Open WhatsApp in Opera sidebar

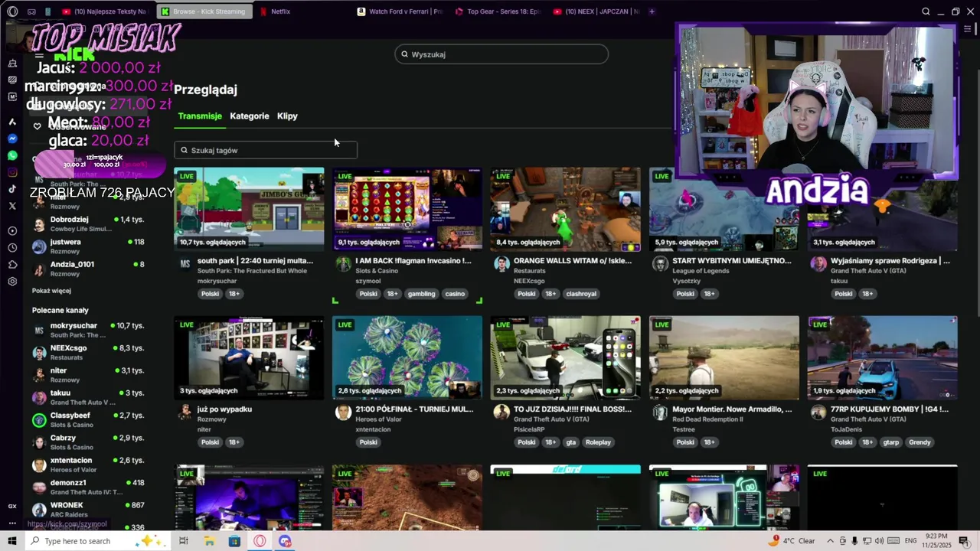[12, 155]
